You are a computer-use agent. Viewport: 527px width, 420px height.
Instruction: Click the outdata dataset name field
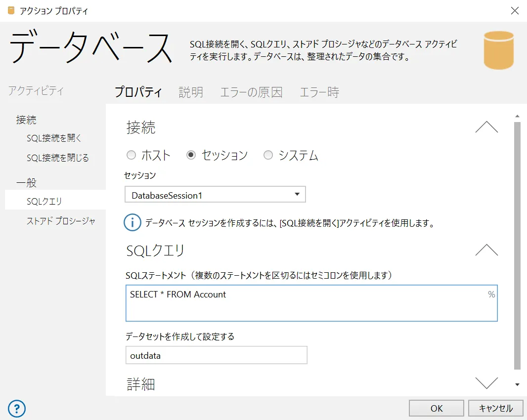click(216, 355)
